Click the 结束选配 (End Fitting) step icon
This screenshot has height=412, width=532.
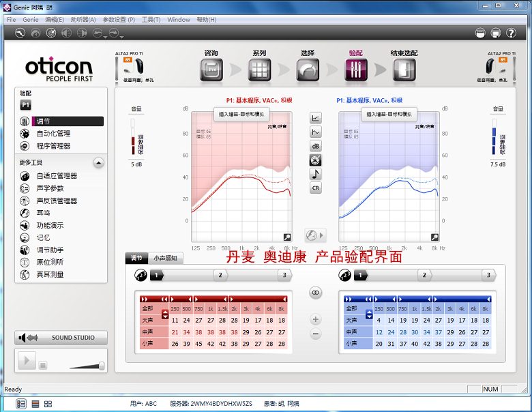[403, 70]
